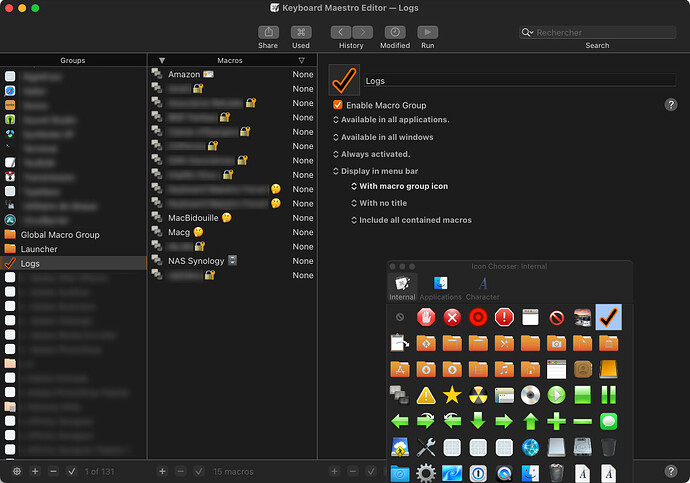Add a new macro with plus button
The height and width of the screenshot is (483, 690).
pyautogui.click(x=162, y=472)
